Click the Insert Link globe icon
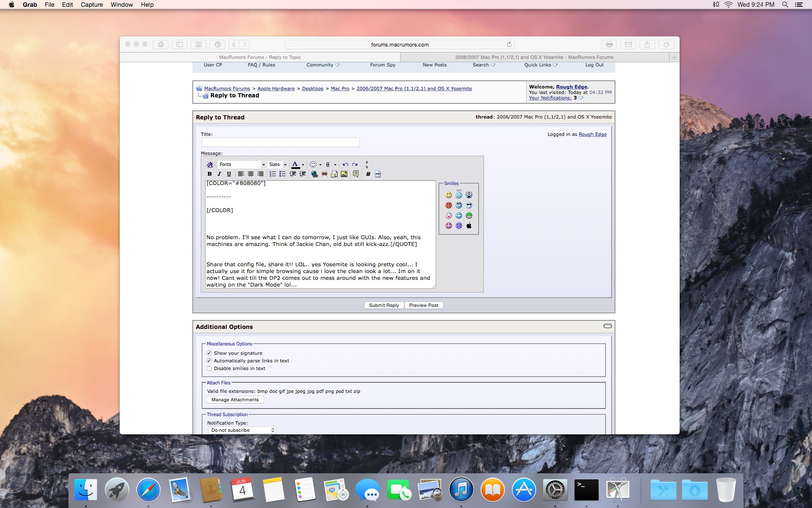Viewport: 812px width, 508px height. tap(314, 174)
